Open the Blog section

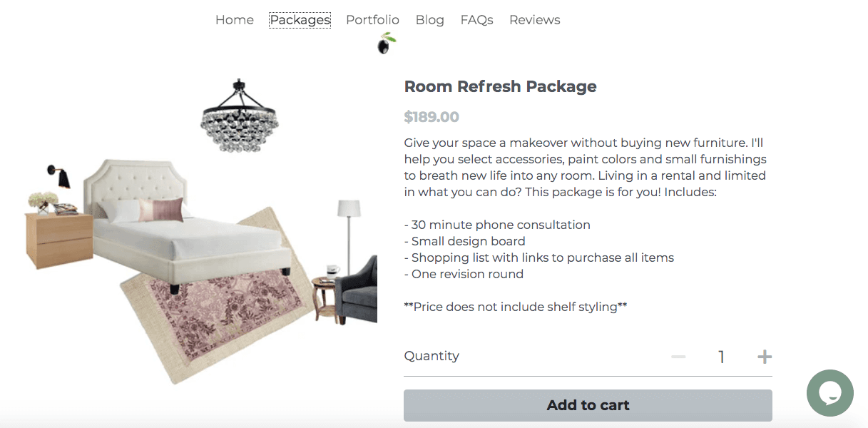[x=429, y=19]
